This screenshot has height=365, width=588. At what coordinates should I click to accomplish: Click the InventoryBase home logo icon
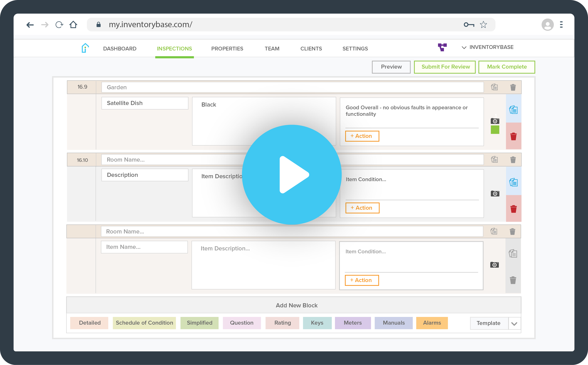[85, 48]
